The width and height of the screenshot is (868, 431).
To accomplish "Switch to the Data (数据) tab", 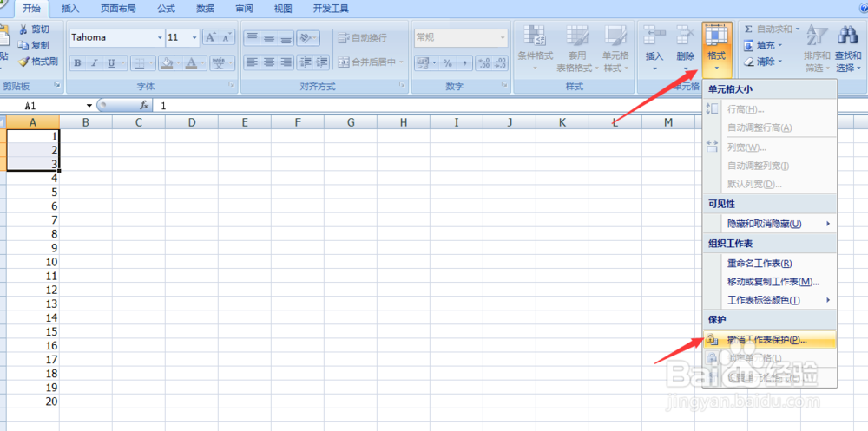I will pyautogui.click(x=205, y=9).
